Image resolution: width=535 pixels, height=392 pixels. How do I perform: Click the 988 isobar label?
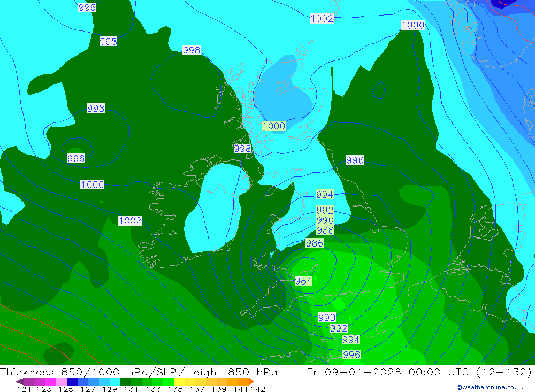click(x=325, y=230)
